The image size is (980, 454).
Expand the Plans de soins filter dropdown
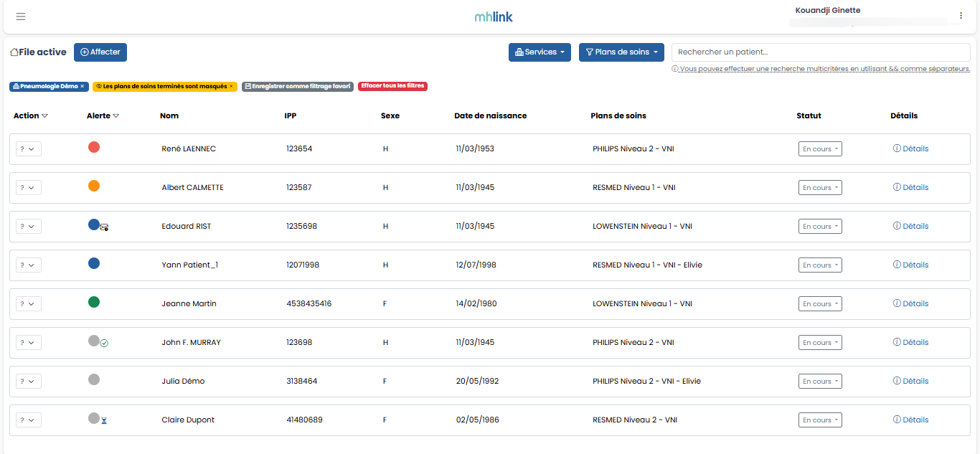pos(621,52)
